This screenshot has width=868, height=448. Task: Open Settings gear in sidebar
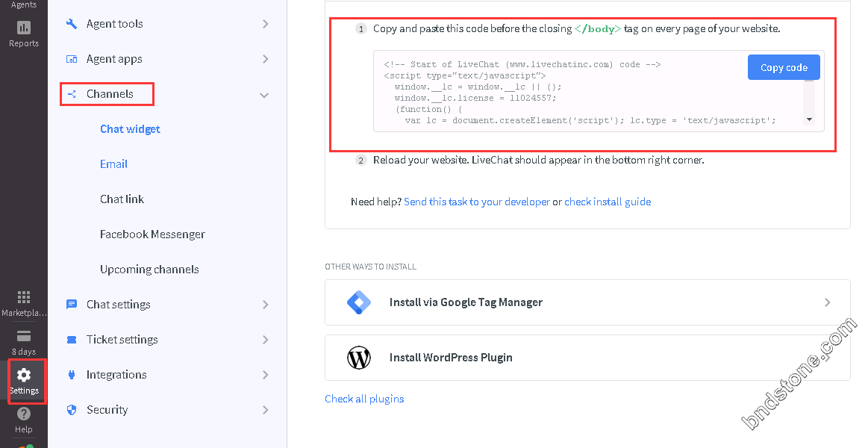pos(24,376)
